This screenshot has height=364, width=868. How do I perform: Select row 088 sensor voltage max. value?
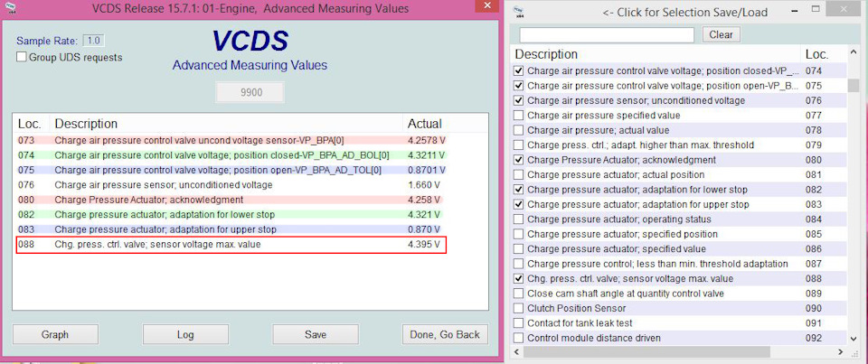click(231, 245)
